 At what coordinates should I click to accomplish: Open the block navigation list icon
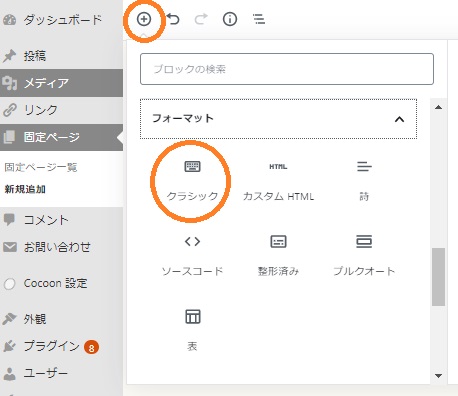[x=259, y=19]
